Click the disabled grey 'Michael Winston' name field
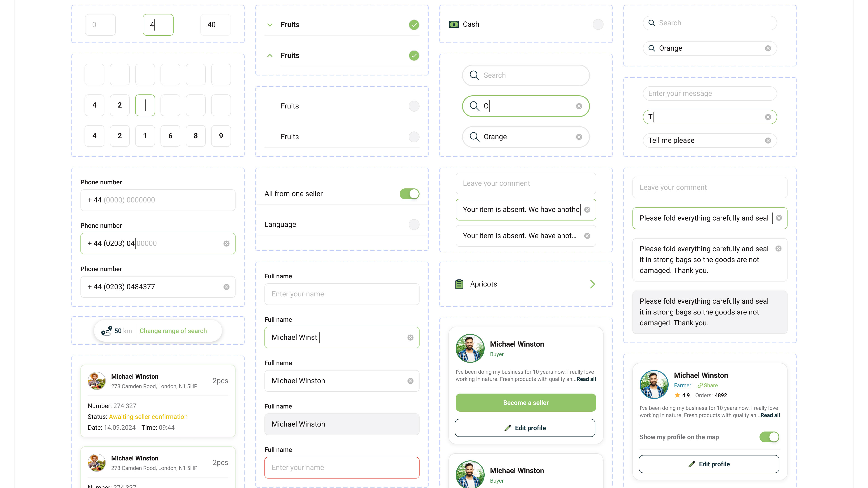The image size is (868, 488). pyautogui.click(x=342, y=424)
